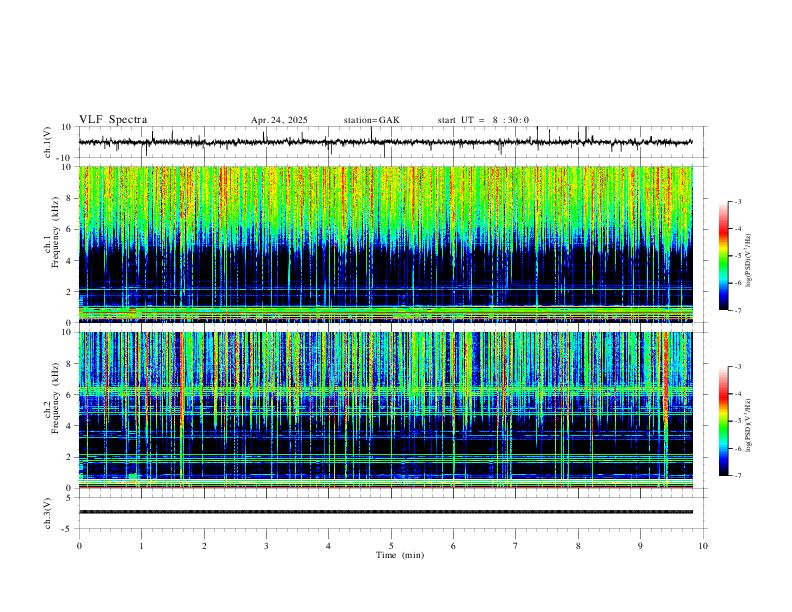
Task: Click the "ch.3(V)" axis label
Action: click(48, 513)
